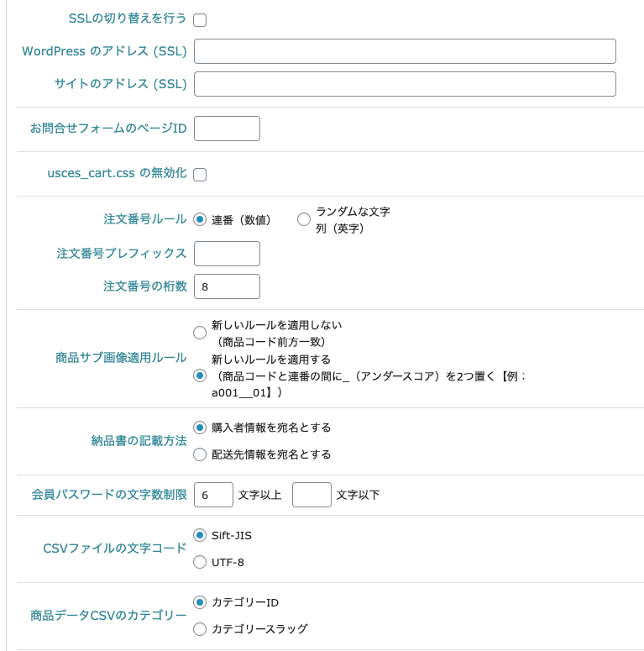This screenshot has height=651, width=644.
Task: Click the password minimum 文字以上 field
Action: tap(214, 495)
